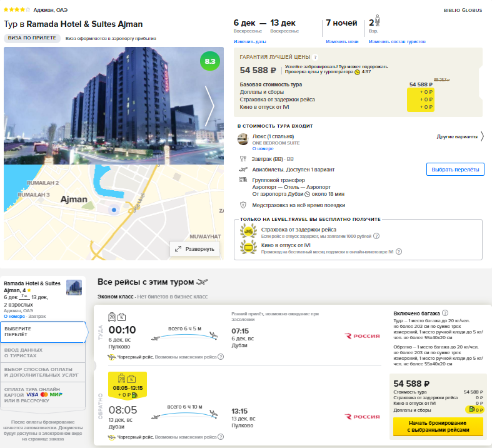492x448 pixels.
Task: Open О номере link in sidebar summary
Action: [14, 316]
